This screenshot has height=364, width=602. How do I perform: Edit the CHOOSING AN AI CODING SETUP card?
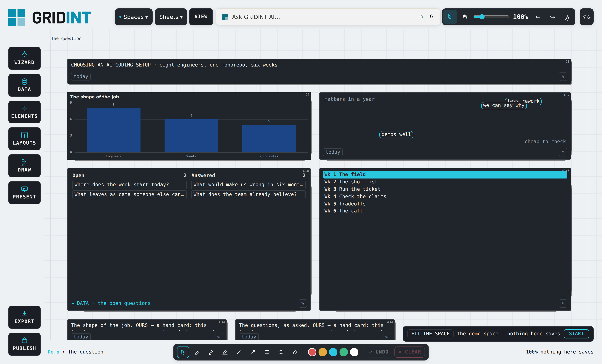coord(563,76)
